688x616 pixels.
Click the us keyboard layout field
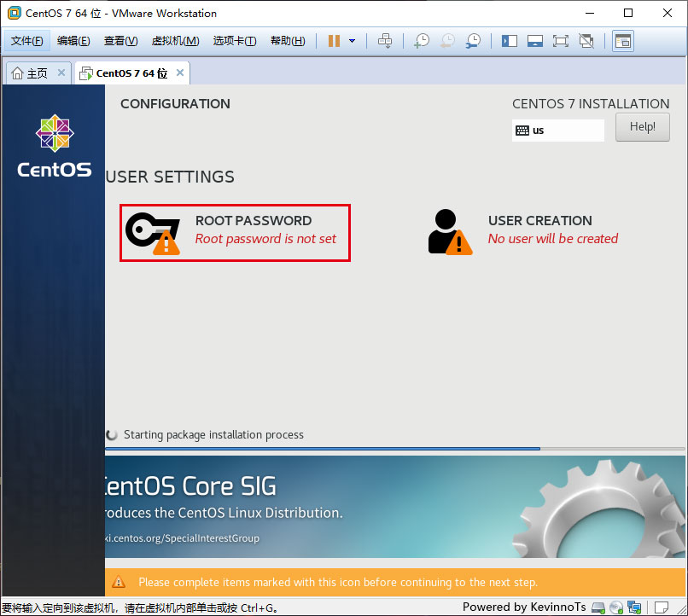click(557, 131)
